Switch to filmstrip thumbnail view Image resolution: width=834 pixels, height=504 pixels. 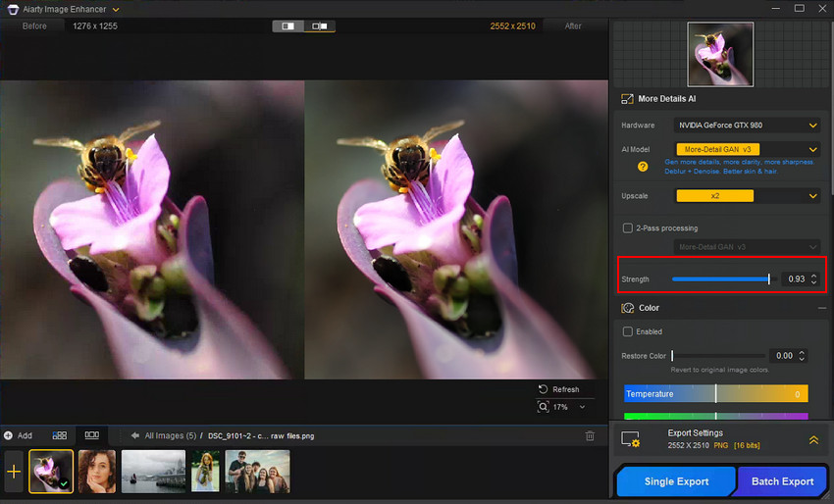92,435
